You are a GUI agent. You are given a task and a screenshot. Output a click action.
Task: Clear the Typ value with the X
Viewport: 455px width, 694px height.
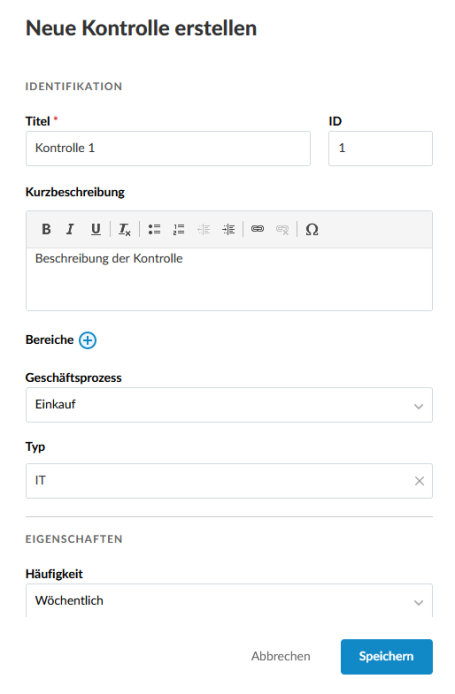click(x=419, y=481)
